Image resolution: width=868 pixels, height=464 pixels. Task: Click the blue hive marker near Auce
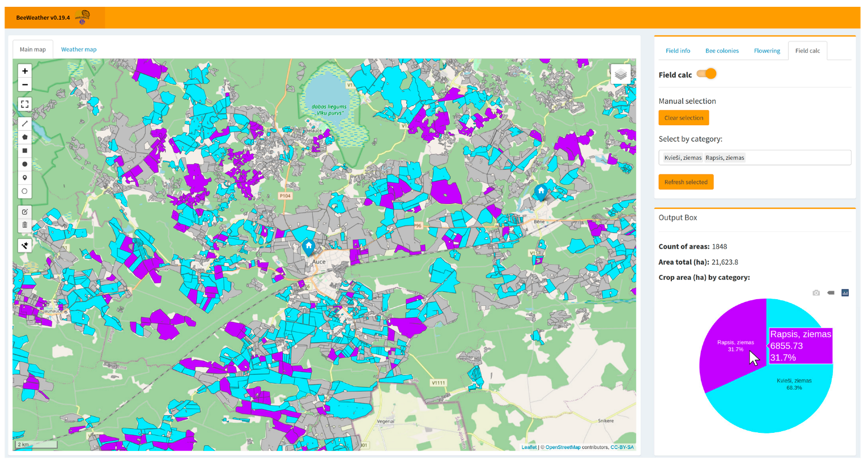(309, 247)
